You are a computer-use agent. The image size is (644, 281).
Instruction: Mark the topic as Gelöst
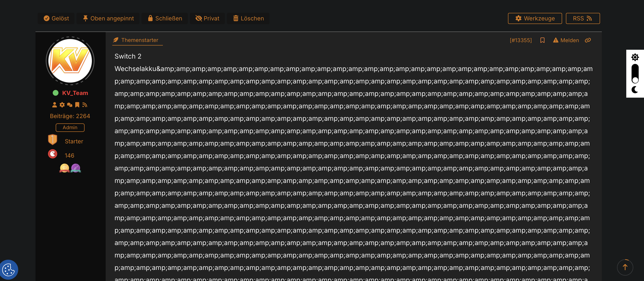point(56,18)
